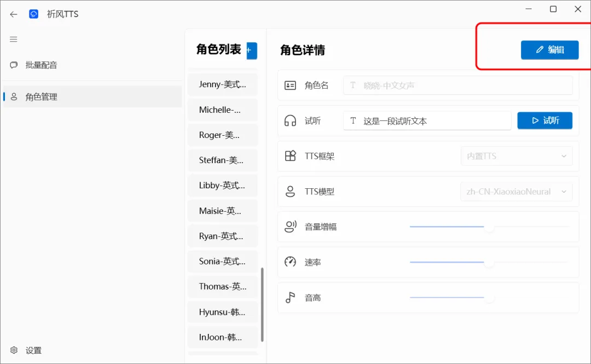Open the TTS模型 dropdown
The height and width of the screenshot is (364, 591).
[517, 191]
